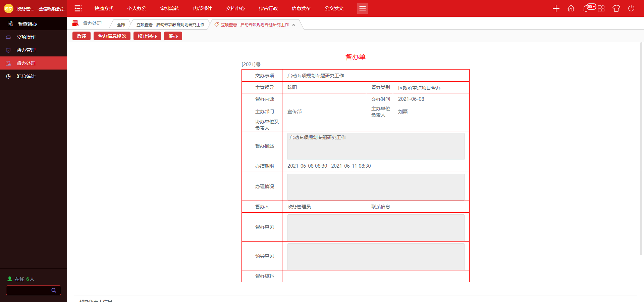Collapse sidebar using the menu toggle icon
The width and height of the screenshot is (644, 302).
point(78,8)
